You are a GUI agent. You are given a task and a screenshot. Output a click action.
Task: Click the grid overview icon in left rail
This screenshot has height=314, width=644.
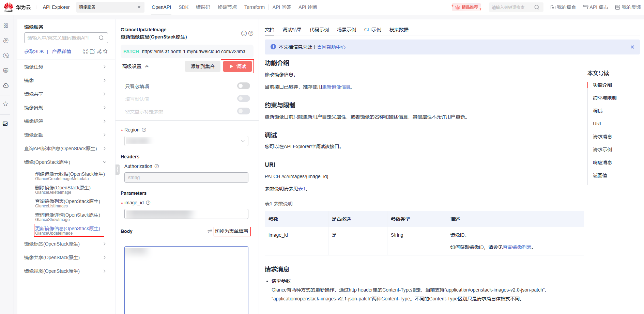pyautogui.click(x=6, y=26)
